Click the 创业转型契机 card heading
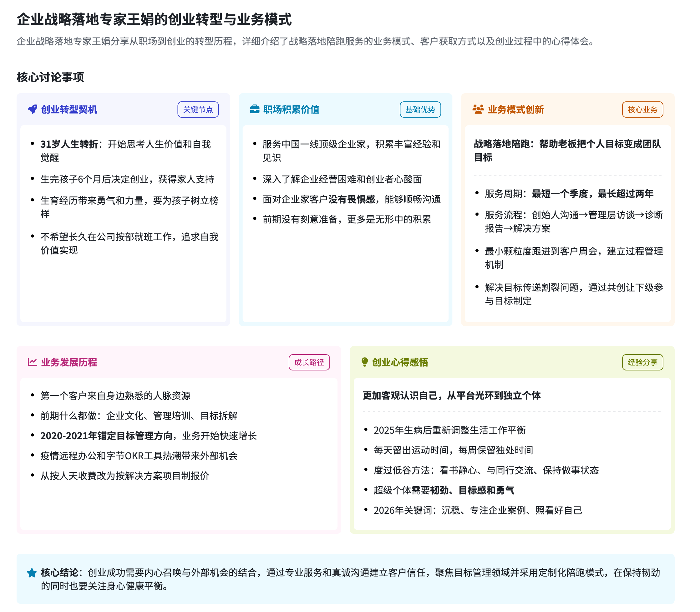This screenshot has height=612, width=700. pos(69,109)
